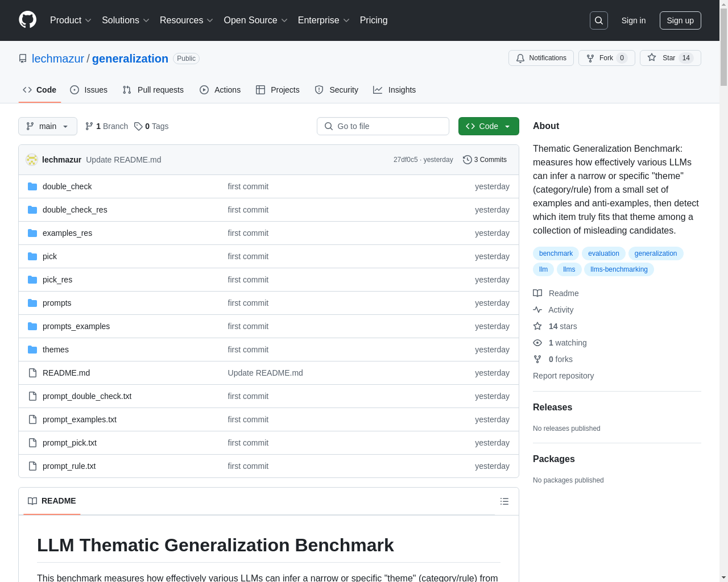The image size is (728, 582).
Task: Click lechmazur's avatar in commit bar
Action: point(32,160)
